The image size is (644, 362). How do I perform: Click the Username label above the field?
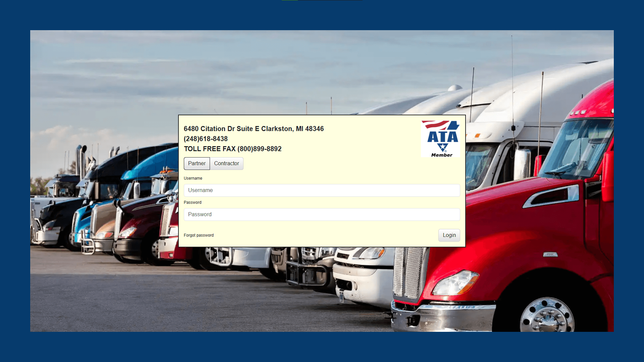tap(193, 178)
